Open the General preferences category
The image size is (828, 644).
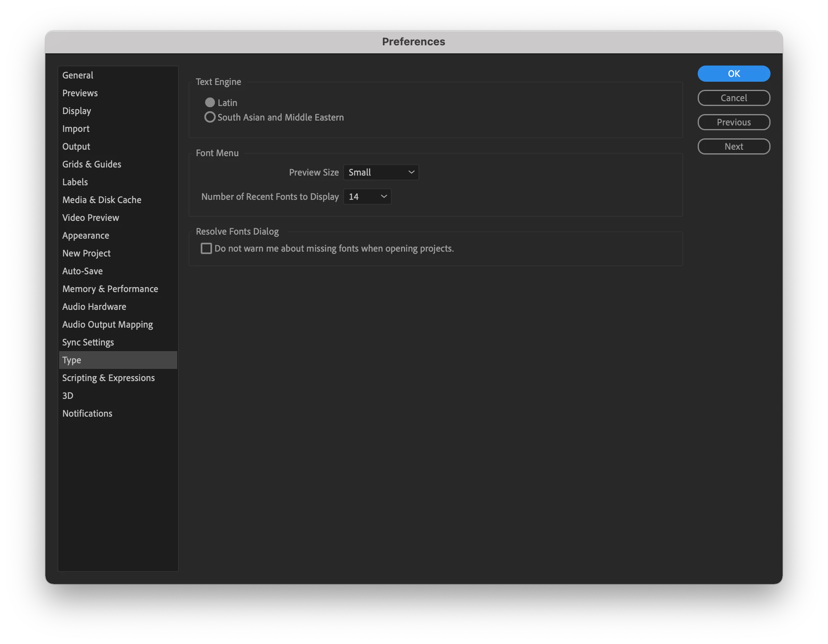[78, 75]
